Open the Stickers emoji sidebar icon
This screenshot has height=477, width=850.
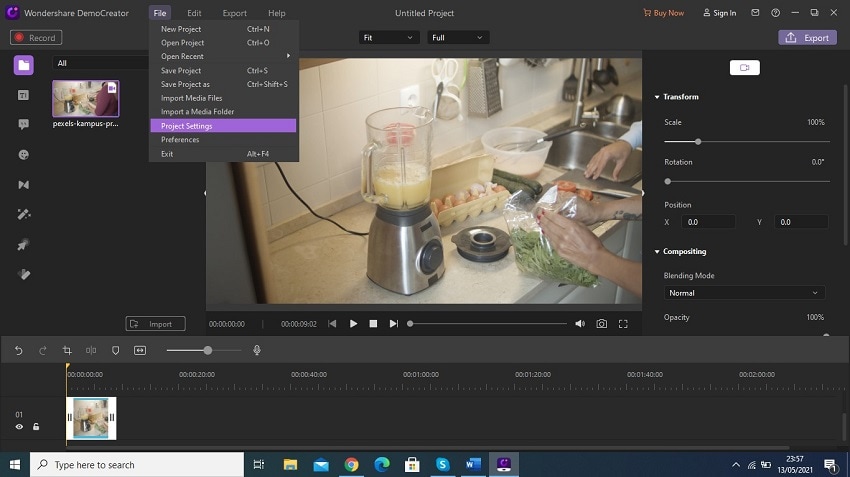click(23, 155)
